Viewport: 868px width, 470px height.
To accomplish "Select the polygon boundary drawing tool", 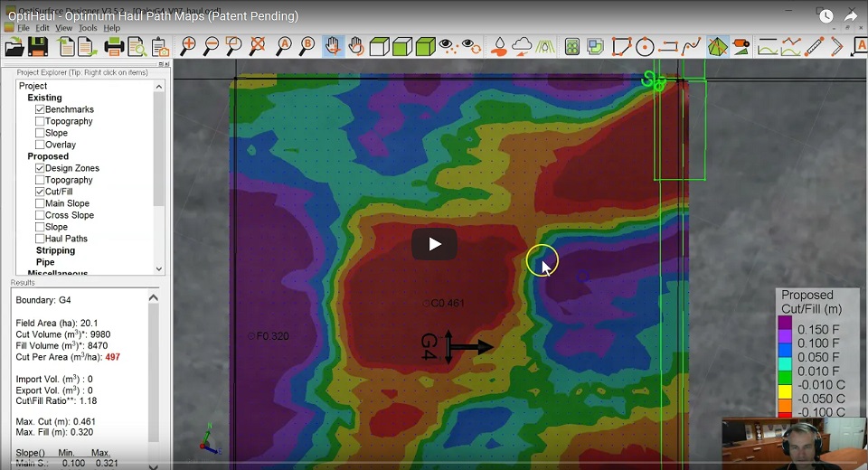I will pos(622,46).
